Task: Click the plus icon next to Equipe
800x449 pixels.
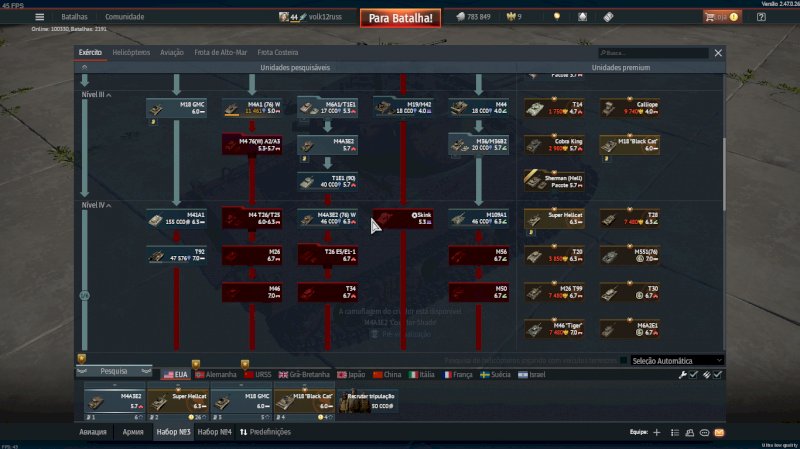Action: 656,432
